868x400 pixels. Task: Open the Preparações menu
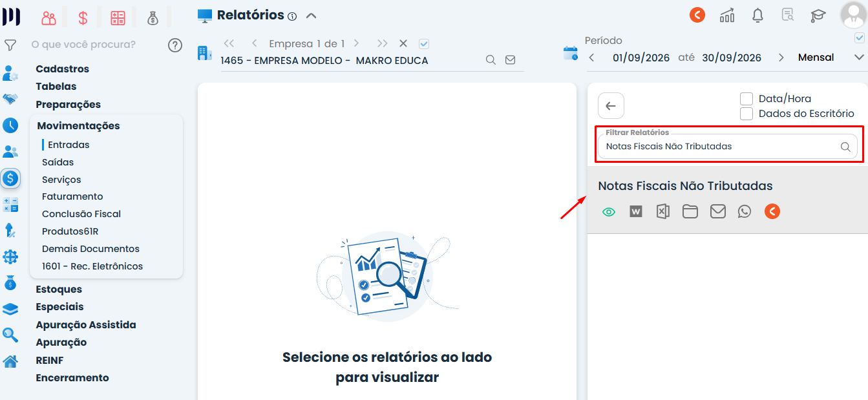tap(69, 105)
